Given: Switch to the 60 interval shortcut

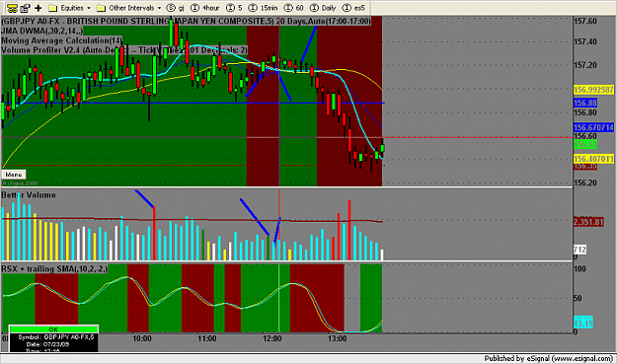Looking at the screenshot, I should click(x=294, y=8).
